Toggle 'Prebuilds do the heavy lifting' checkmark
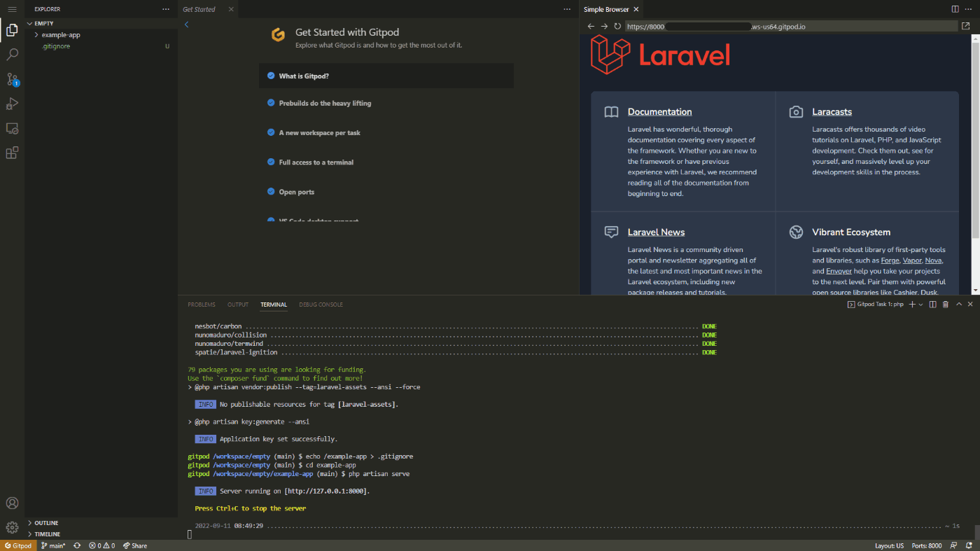This screenshot has width=980, height=551. [x=271, y=103]
